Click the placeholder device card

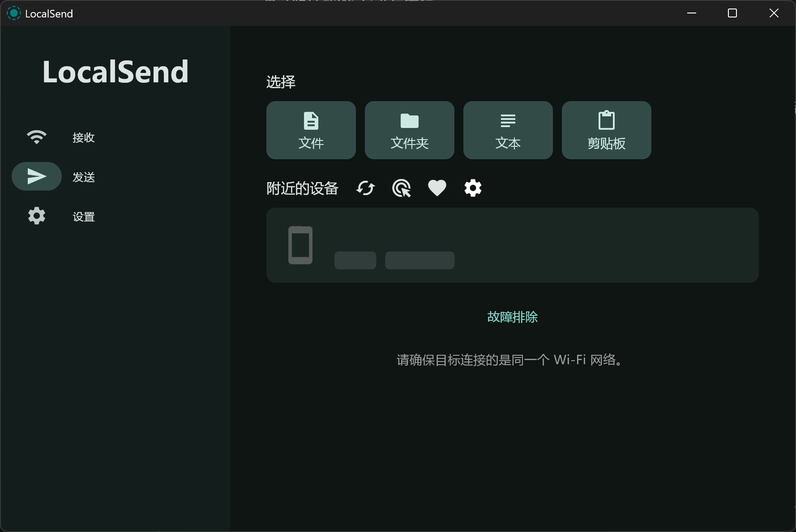(512, 245)
